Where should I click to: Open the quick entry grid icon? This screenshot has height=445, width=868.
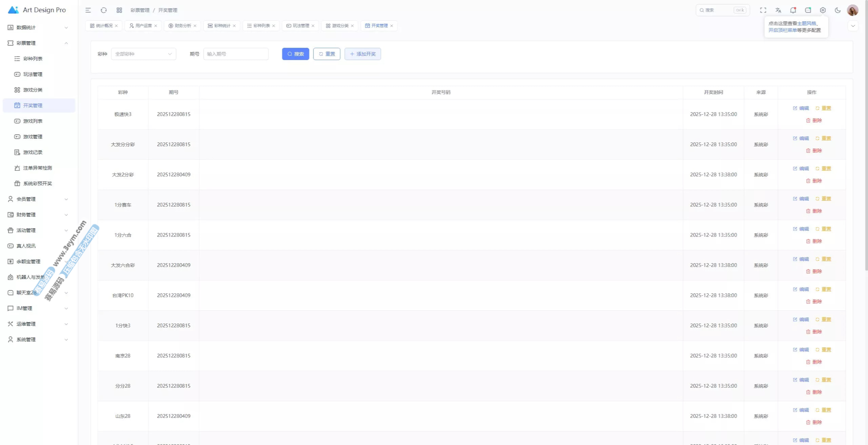119,10
